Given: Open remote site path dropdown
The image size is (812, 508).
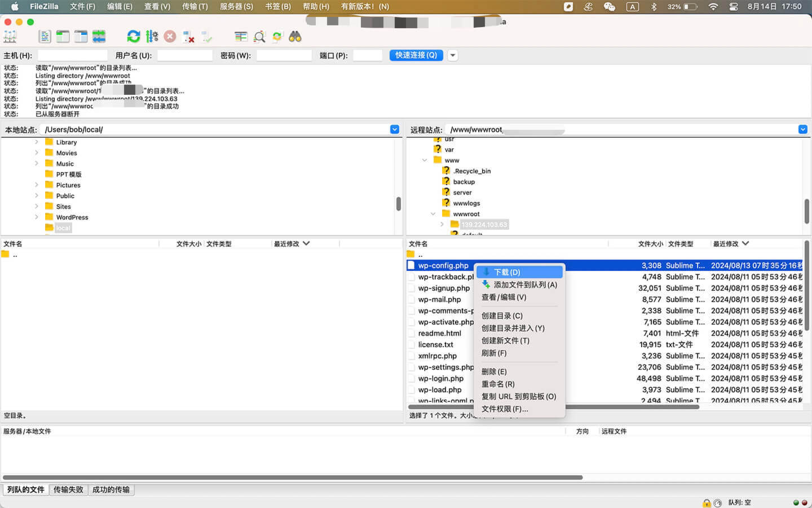Looking at the screenshot, I should (x=803, y=129).
